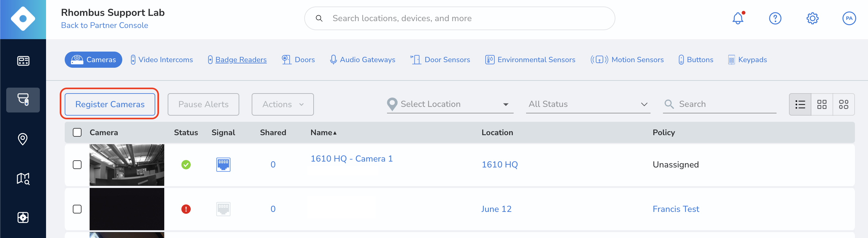This screenshot has height=238, width=868.
Task: Check the 1610 HQ - Camera 1 row checkbox
Action: point(77,165)
